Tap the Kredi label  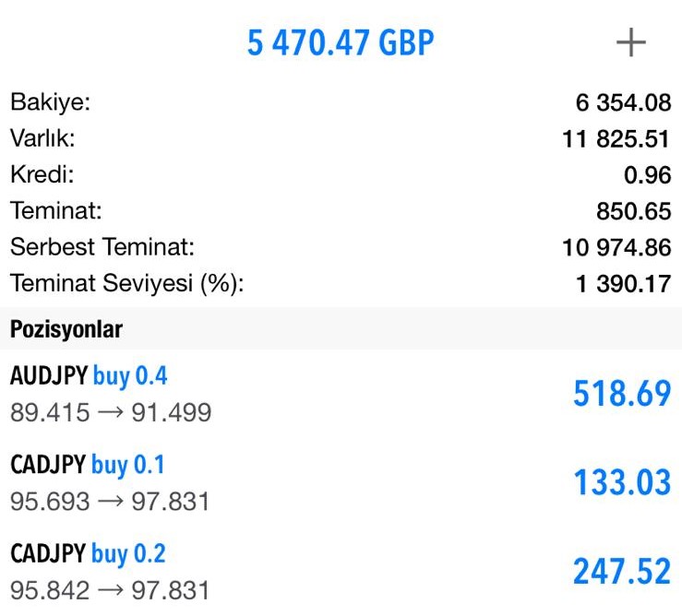[x=42, y=174]
